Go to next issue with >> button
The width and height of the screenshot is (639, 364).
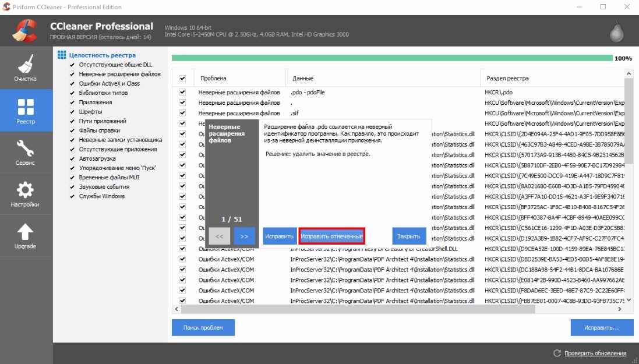[244, 236]
